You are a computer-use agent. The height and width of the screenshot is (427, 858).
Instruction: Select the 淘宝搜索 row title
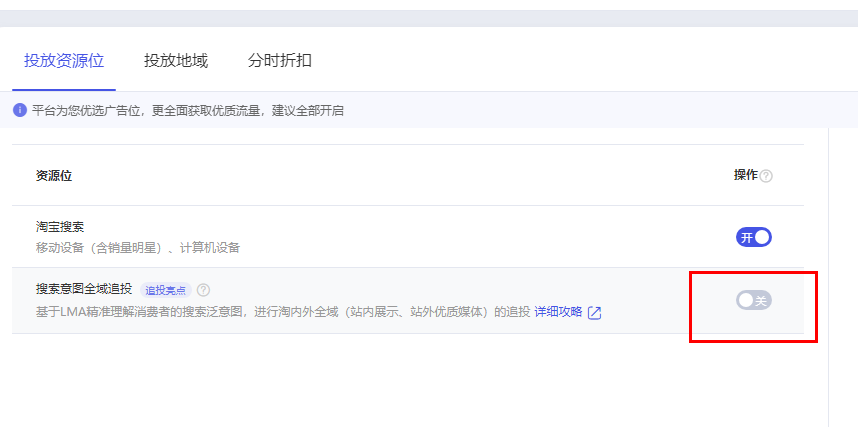pos(60,227)
